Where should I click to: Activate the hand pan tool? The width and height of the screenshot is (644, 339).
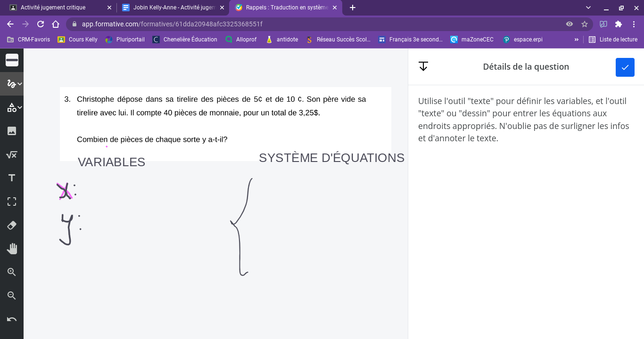12,249
